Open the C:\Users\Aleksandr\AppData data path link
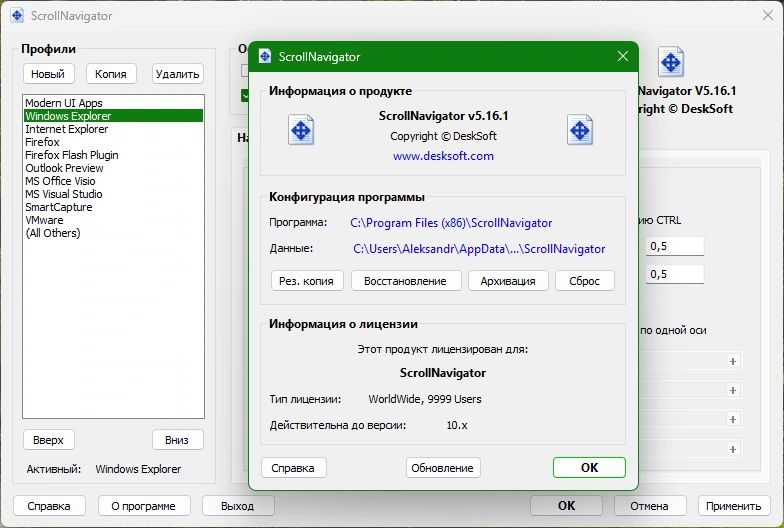This screenshot has width=784, height=528. tap(479, 249)
